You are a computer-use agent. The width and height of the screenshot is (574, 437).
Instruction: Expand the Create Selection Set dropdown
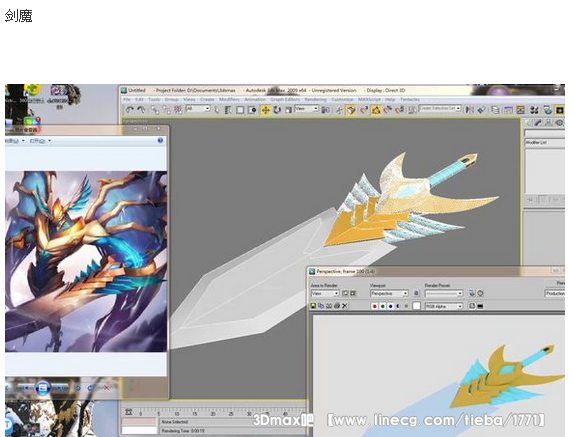click(440, 109)
